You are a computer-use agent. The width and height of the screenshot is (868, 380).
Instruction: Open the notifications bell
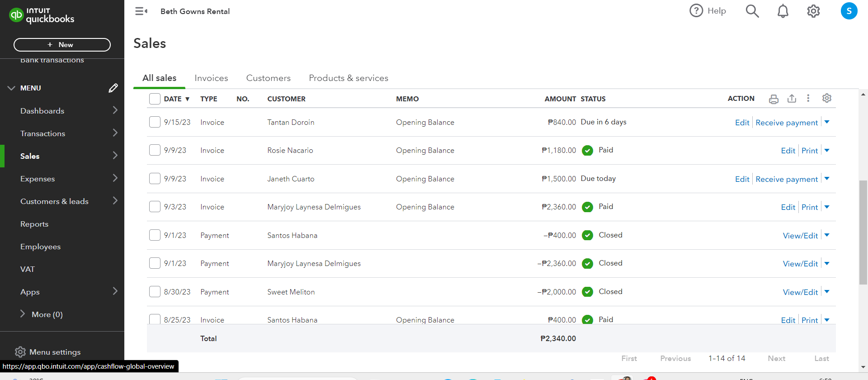tap(783, 11)
